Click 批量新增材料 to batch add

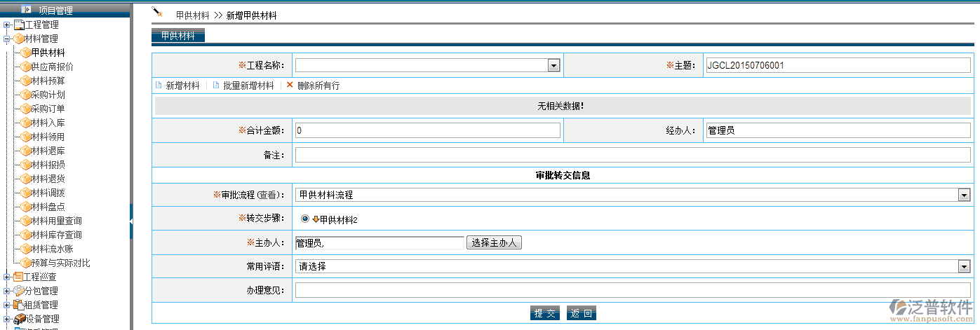(248, 85)
